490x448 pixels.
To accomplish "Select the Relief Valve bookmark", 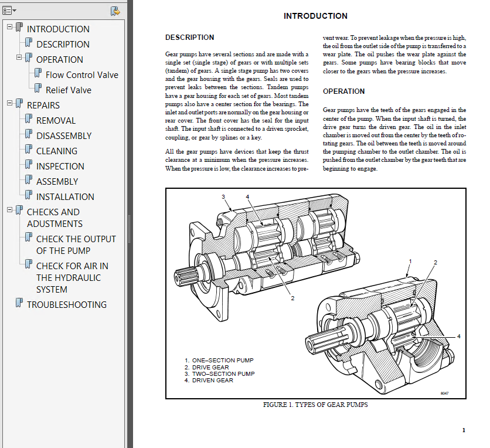I will pyautogui.click(x=69, y=90).
